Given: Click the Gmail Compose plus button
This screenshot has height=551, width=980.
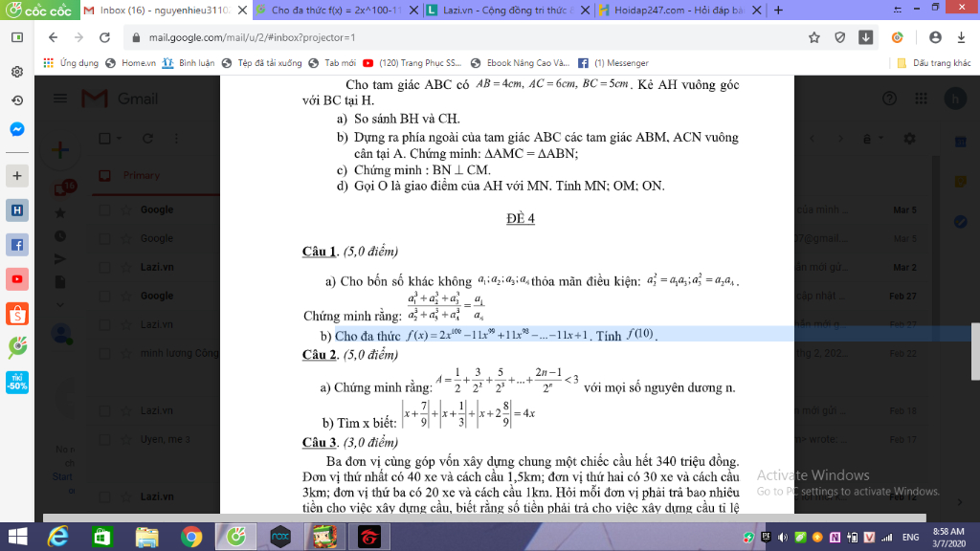Looking at the screenshot, I should pos(60,150).
